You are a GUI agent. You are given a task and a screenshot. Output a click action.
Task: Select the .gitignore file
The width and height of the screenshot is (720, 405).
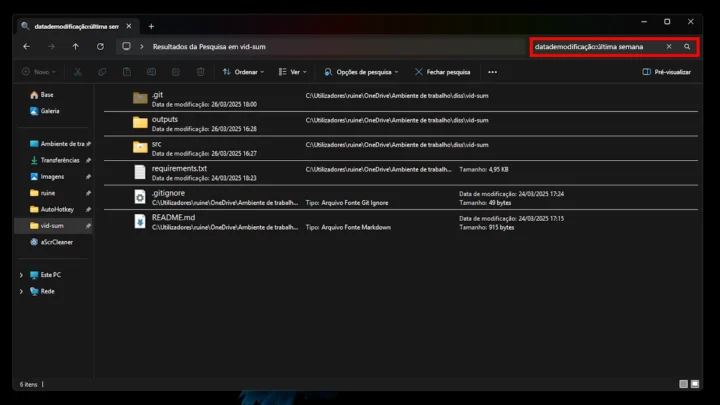[401, 197]
